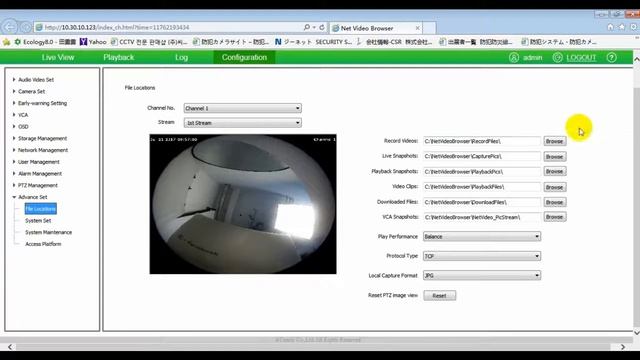
Task: Click the fisheye camera preview image
Action: coord(243,204)
